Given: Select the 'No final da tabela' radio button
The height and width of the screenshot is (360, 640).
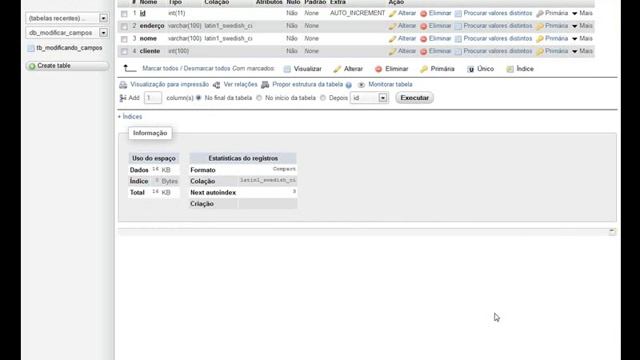Looking at the screenshot, I should point(199,98).
